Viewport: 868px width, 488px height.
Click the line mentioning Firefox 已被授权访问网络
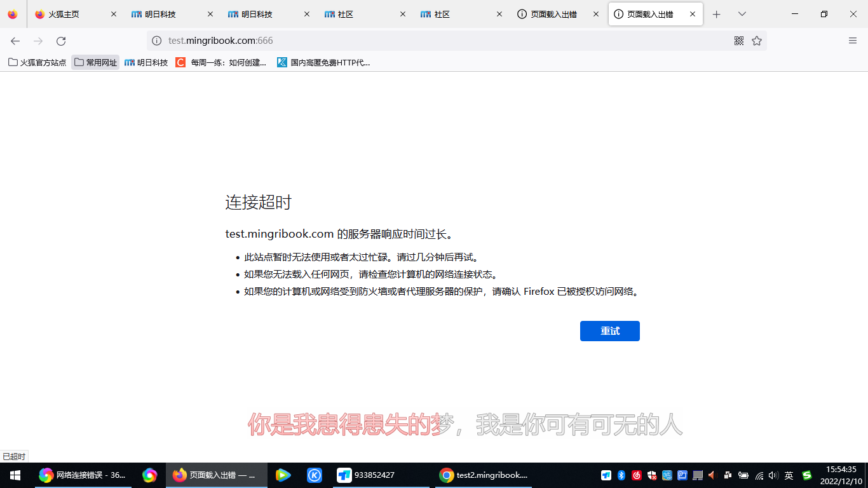point(442,292)
